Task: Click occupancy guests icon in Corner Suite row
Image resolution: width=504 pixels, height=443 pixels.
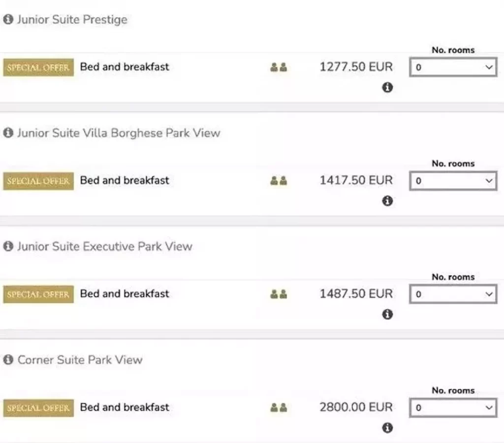Action: pos(279,408)
